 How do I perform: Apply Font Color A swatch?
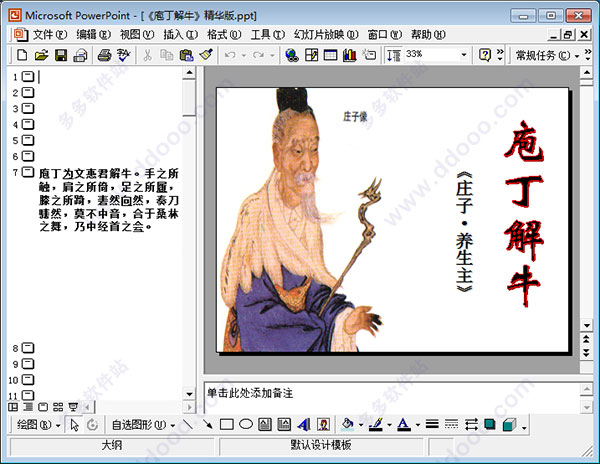click(x=404, y=424)
